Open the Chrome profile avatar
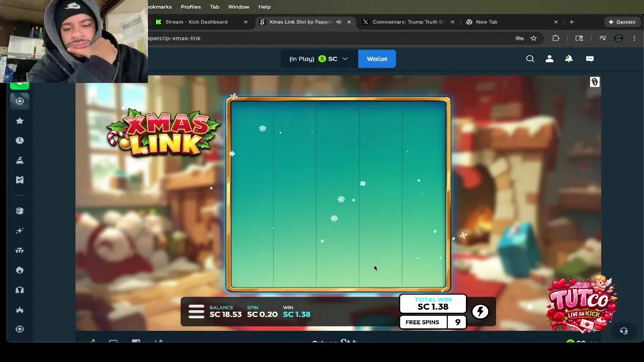 (619, 38)
